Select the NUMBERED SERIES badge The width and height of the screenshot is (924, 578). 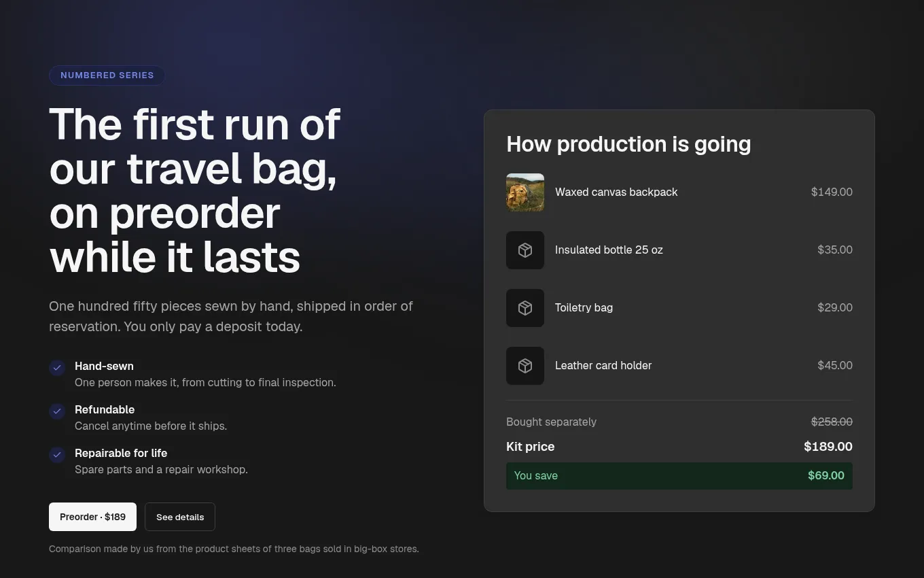click(x=107, y=75)
